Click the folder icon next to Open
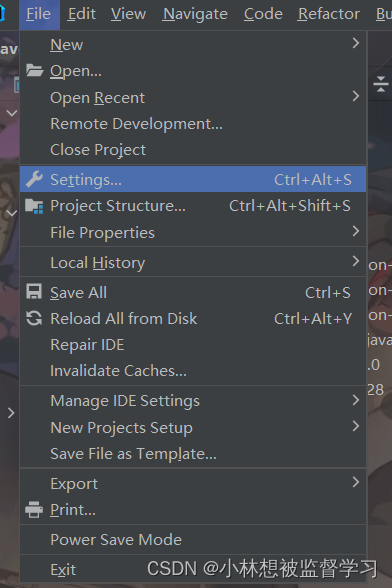 (x=35, y=70)
